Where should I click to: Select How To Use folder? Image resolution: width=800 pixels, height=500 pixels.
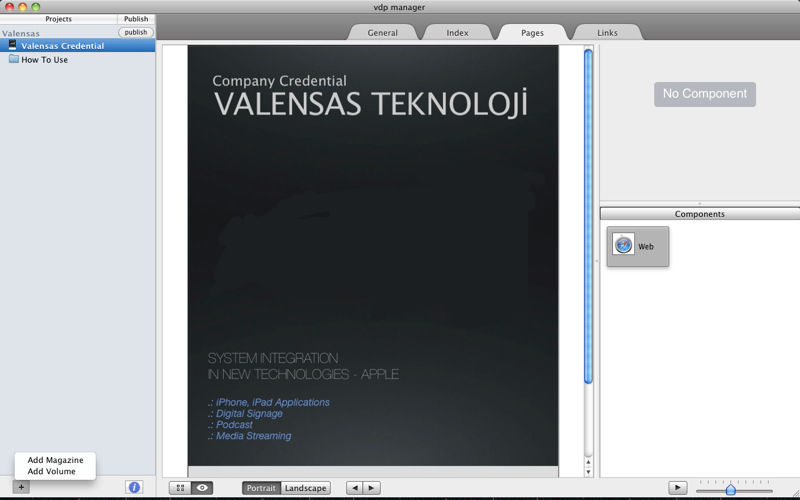[78, 59]
